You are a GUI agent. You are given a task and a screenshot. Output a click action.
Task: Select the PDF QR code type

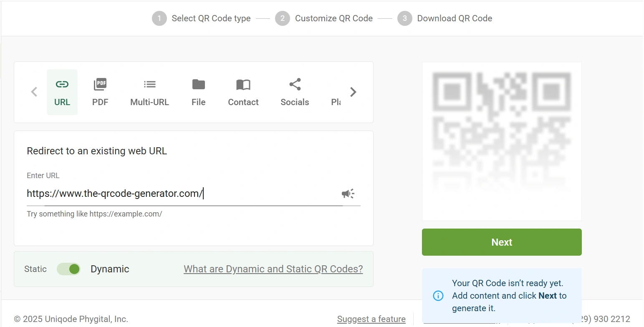100,92
